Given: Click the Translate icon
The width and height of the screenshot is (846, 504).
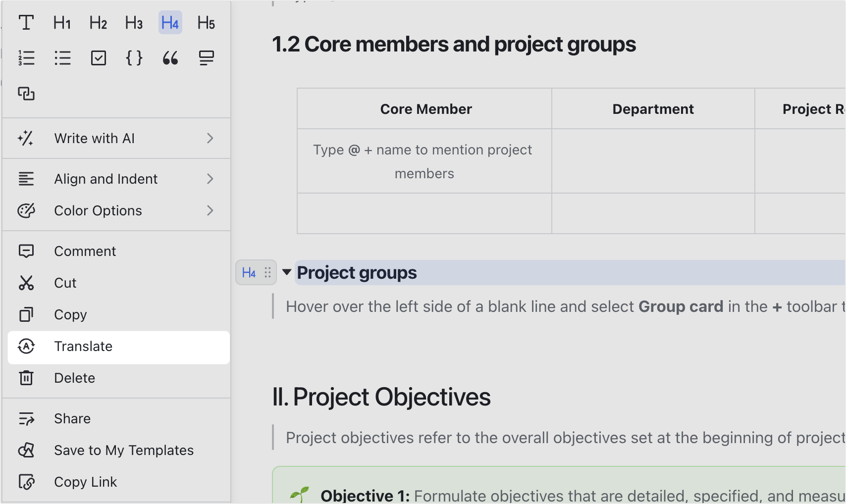Looking at the screenshot, I should click(x=26, y=346).
